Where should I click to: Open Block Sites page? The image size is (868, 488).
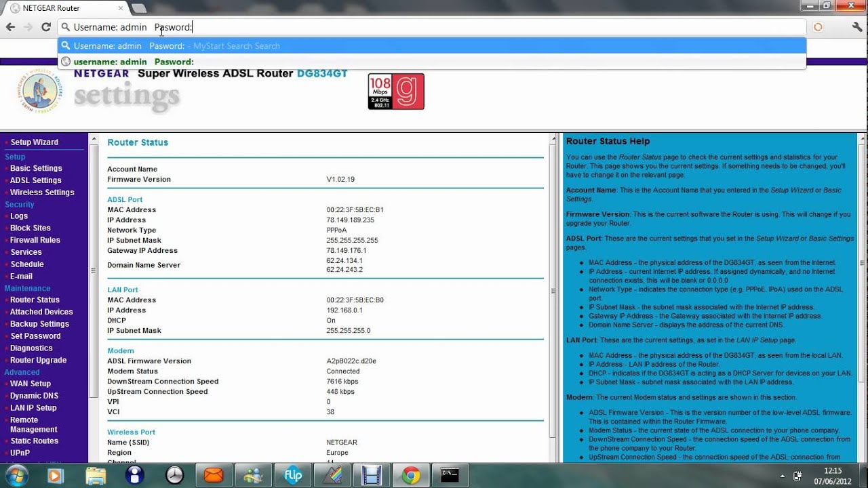[31, 228]
